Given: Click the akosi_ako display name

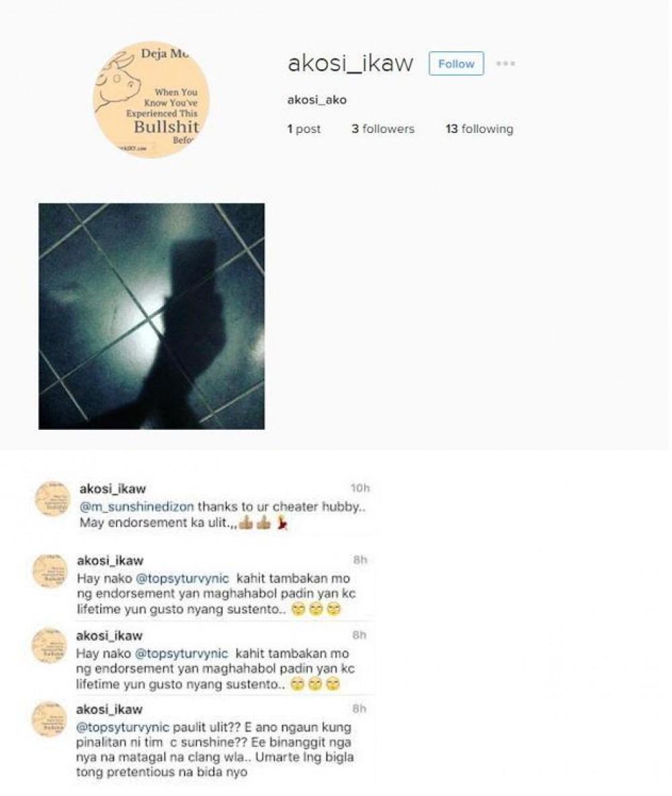Looking at the screenshot, I should 317,100.
